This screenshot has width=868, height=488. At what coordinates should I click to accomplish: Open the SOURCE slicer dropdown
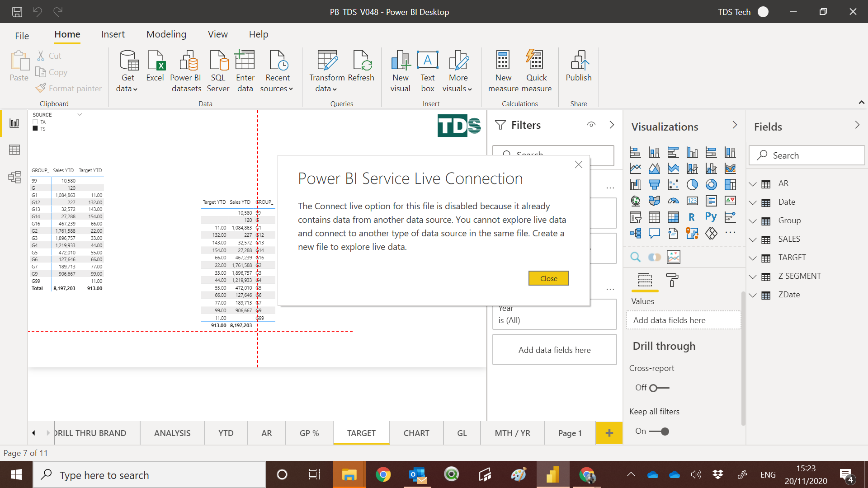pyautogui.click(x=80, y=114)
